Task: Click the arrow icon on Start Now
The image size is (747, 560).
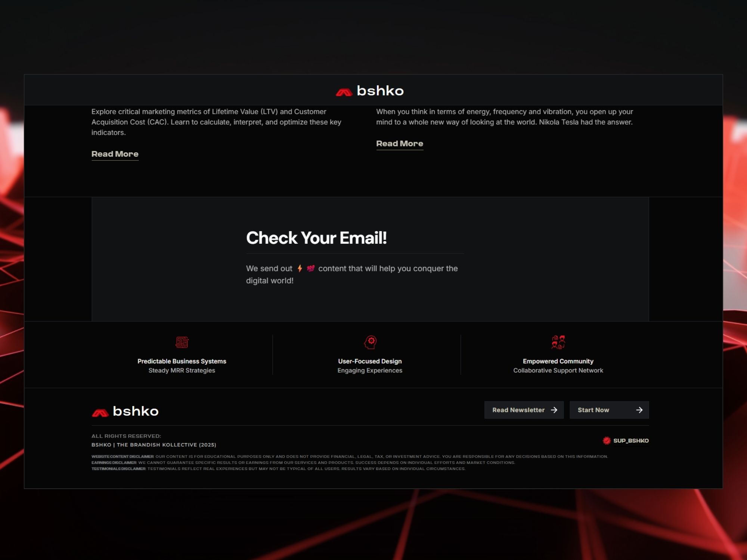Action: [639, 410]
